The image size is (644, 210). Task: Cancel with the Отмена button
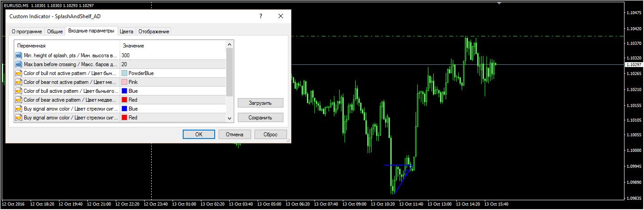(x=235, y=134)
